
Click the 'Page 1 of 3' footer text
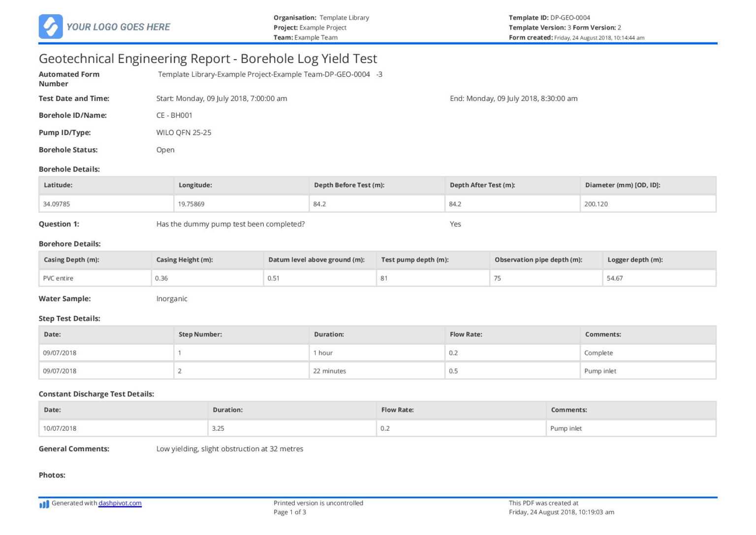point(289,512)
